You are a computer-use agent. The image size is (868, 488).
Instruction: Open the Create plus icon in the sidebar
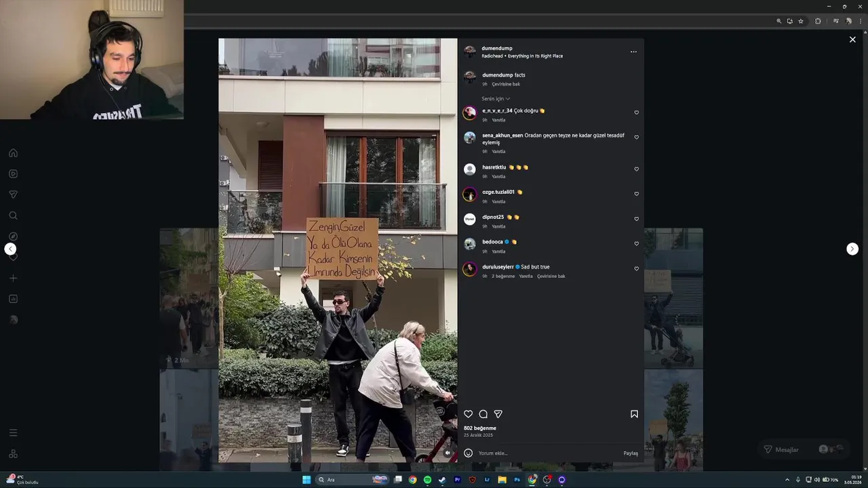point(13,278)
